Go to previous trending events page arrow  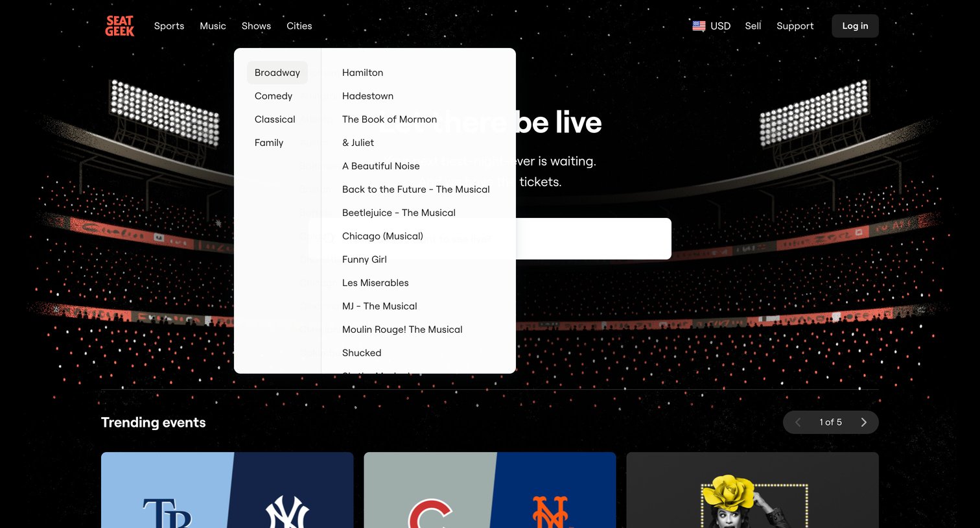[x=798, y=422]
